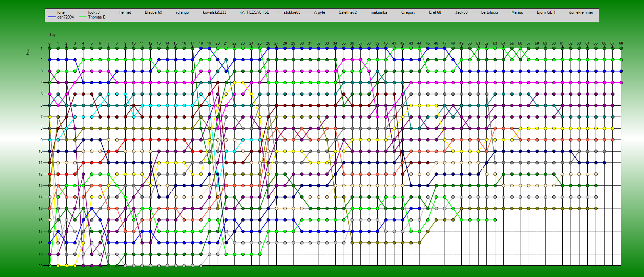Click the Pos axis title

tap(27, 51)
